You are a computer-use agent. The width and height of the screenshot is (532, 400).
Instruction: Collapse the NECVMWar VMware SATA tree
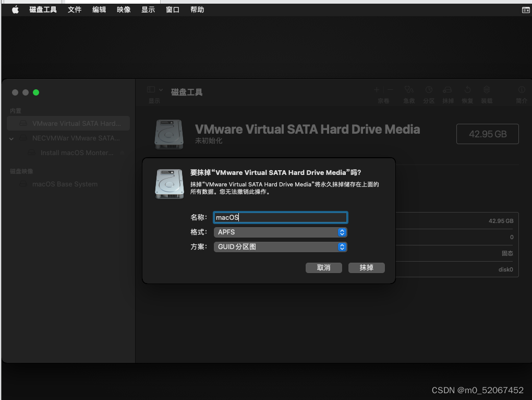pos(11,138)
